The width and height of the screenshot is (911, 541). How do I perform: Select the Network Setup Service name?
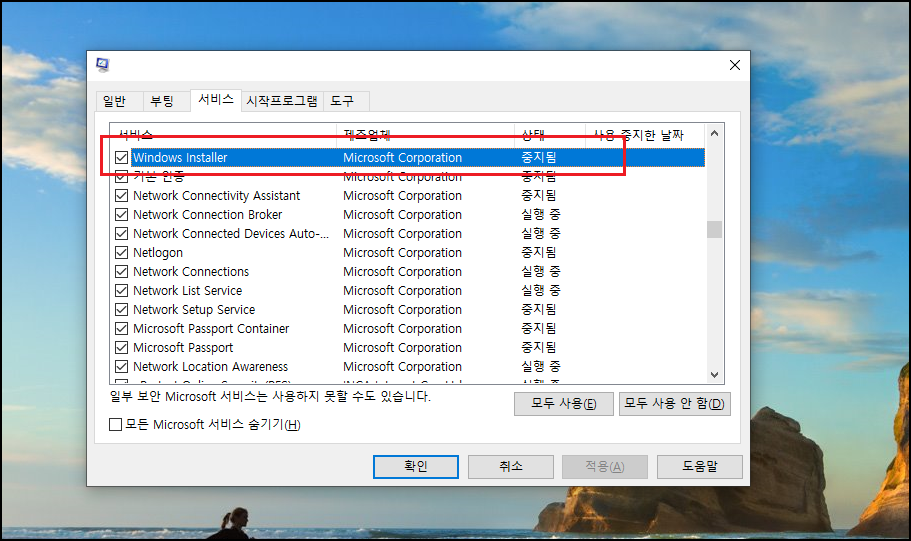[194, 310]
